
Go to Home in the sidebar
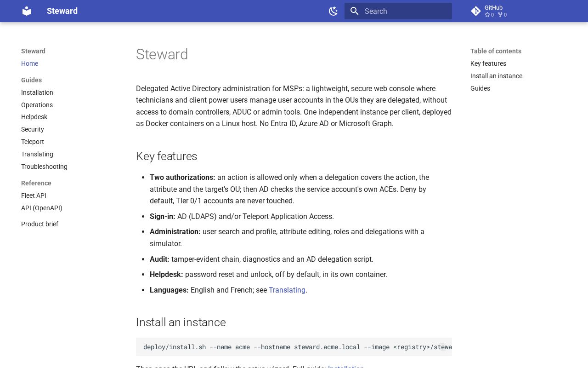coord(29,63)
